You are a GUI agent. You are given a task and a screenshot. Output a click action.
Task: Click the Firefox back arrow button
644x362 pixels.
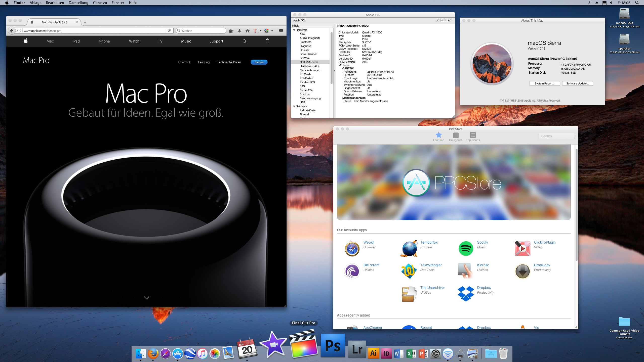12,31
